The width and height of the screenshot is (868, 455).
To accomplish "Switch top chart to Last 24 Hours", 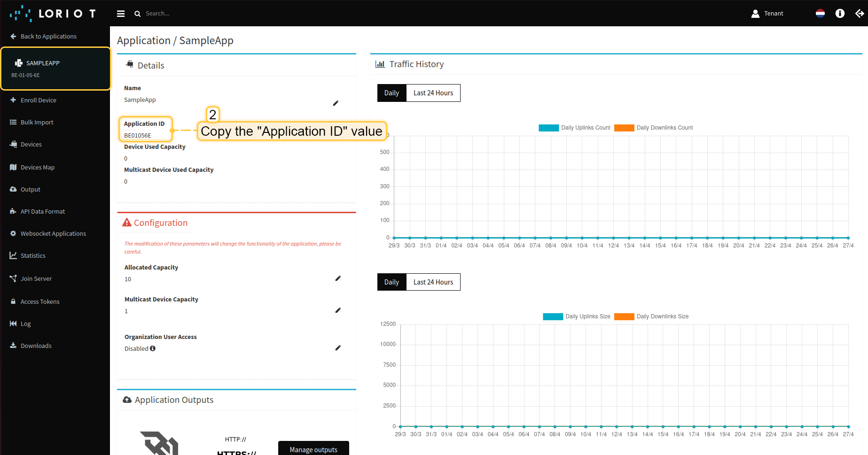I will (x=433, y=93).
